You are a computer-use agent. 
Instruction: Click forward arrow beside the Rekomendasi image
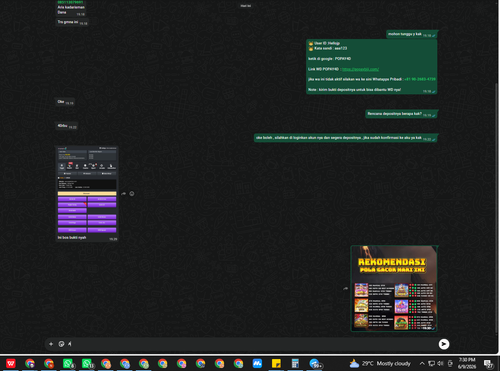pos(345,288)
